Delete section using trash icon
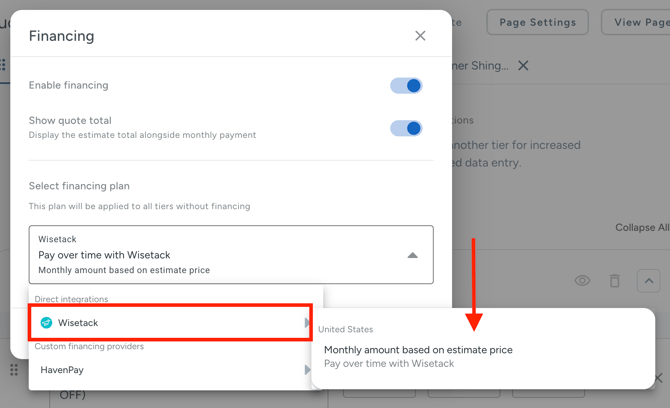The width and height of the screenshot is (670, 408). 614,281
